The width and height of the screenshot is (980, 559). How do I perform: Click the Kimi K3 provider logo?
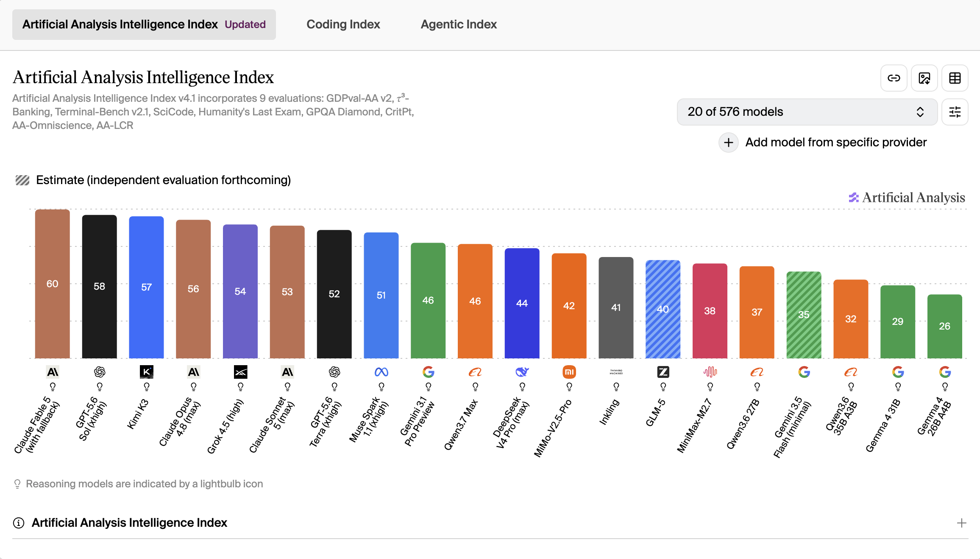pos(147,372)
